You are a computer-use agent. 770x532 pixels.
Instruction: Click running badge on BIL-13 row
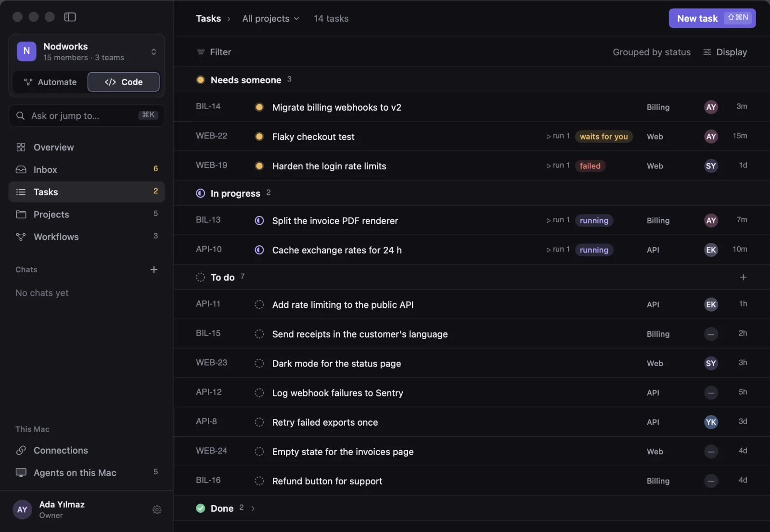[x=594, y=221]
